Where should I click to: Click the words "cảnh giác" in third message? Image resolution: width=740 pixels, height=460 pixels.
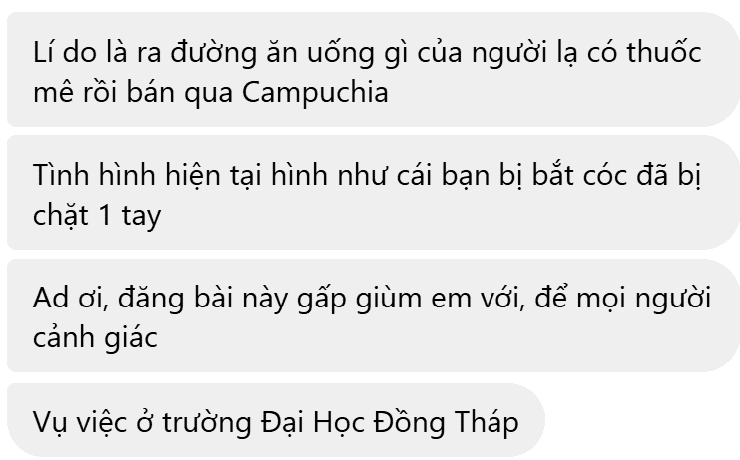[95, 338]
